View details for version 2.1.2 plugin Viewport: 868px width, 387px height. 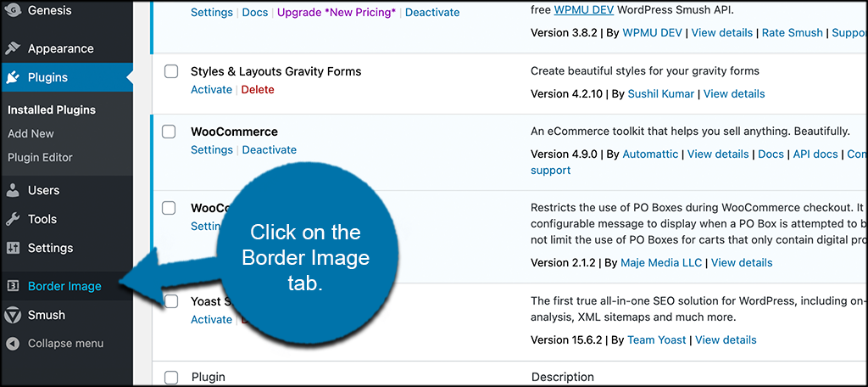(742, 262)
